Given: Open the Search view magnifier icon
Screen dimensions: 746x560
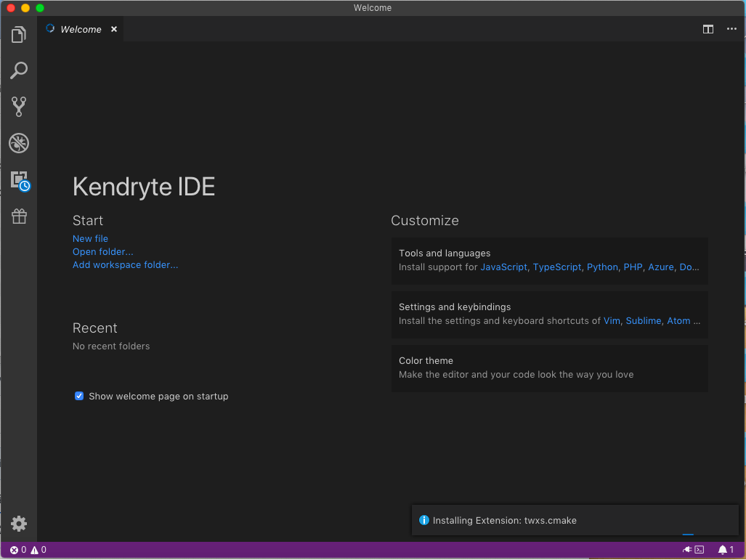Looking at the screenshot, I should click(19, 70).
